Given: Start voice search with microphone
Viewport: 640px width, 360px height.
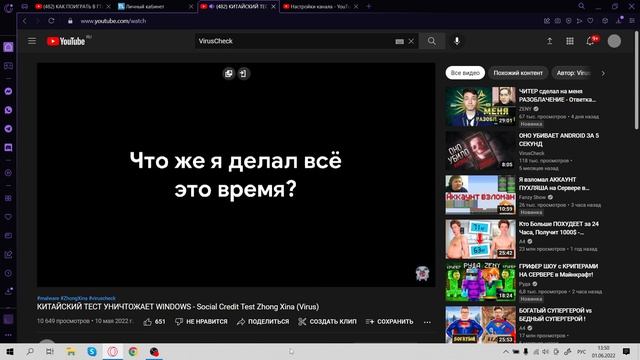Looking at the screenshot, I should 457,41.
